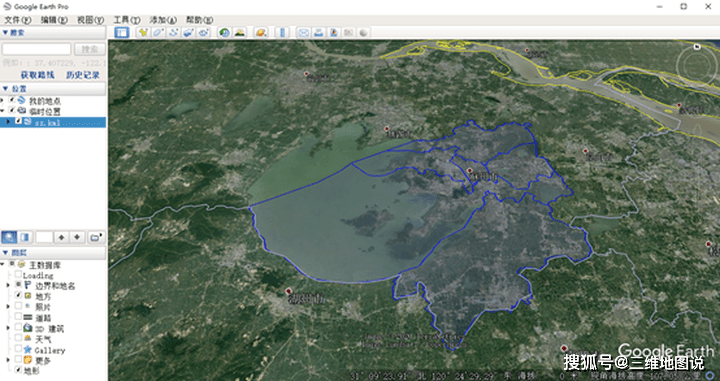Open historical imagery clock icon
720x381 pixels.
click(224, 32)
